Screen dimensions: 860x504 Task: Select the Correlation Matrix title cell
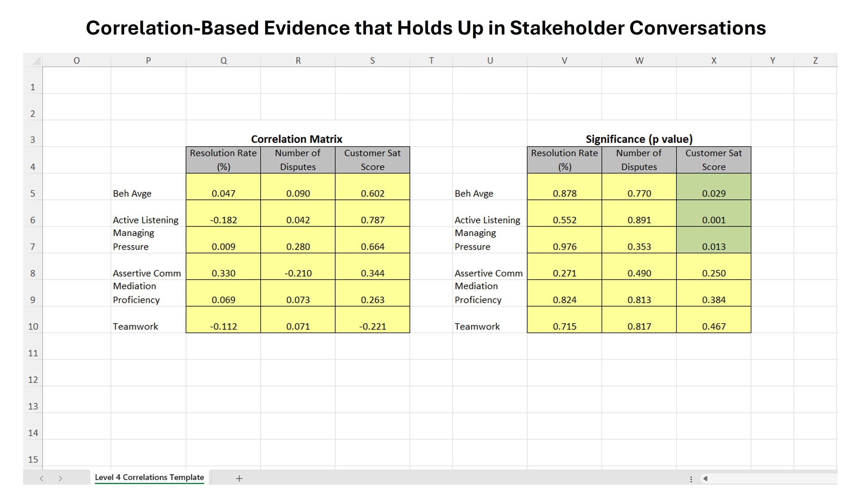(x=297, y=139)
